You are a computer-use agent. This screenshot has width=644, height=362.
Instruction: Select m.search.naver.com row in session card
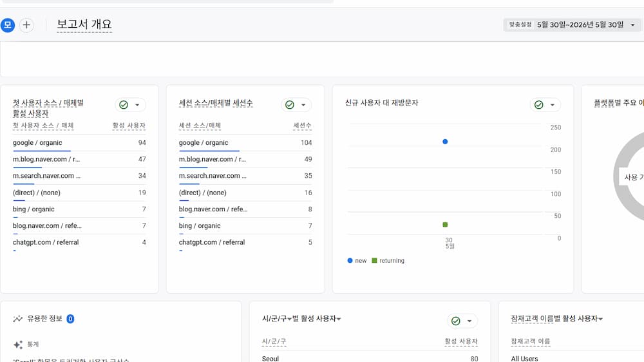pyautogui.click(x=245, y=176)
